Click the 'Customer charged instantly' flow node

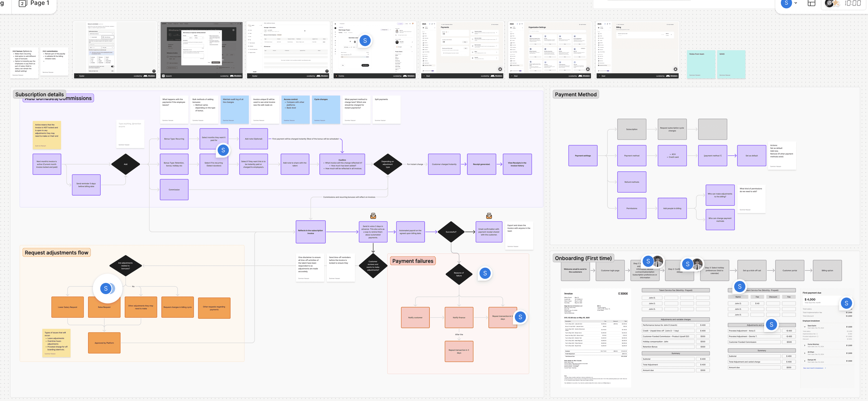444,164
